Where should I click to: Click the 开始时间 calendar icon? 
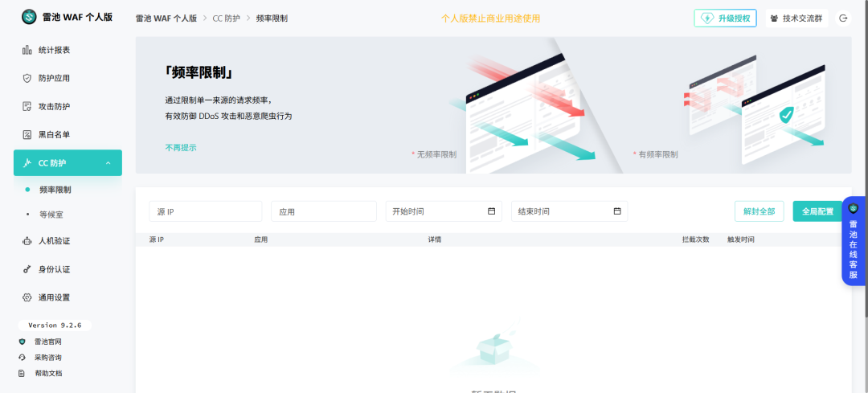coord(491,211)
